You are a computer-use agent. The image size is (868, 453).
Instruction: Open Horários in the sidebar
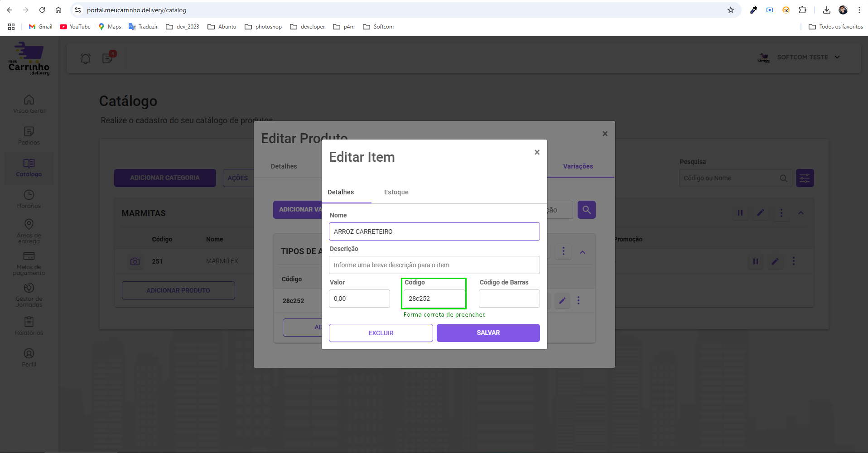pos(29,199)
